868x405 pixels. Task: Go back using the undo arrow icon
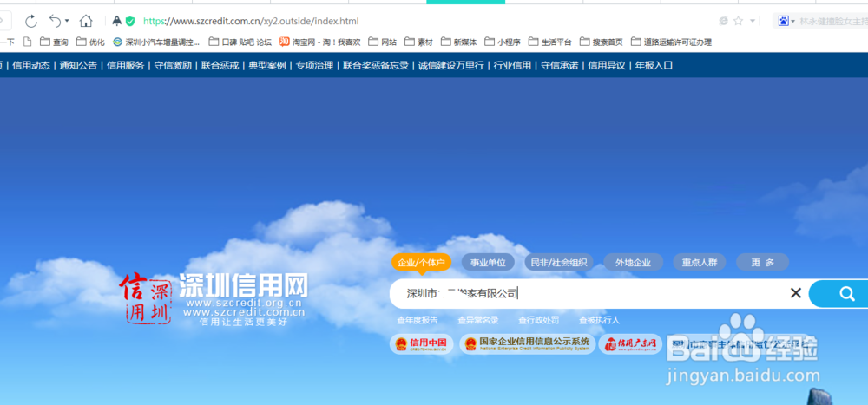(55, 21)
